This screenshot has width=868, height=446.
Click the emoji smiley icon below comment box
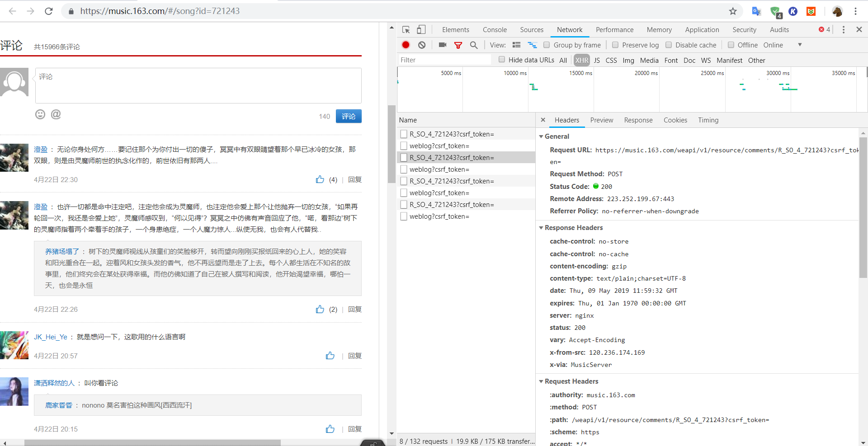pyautogui.click(x=40, y=114)
